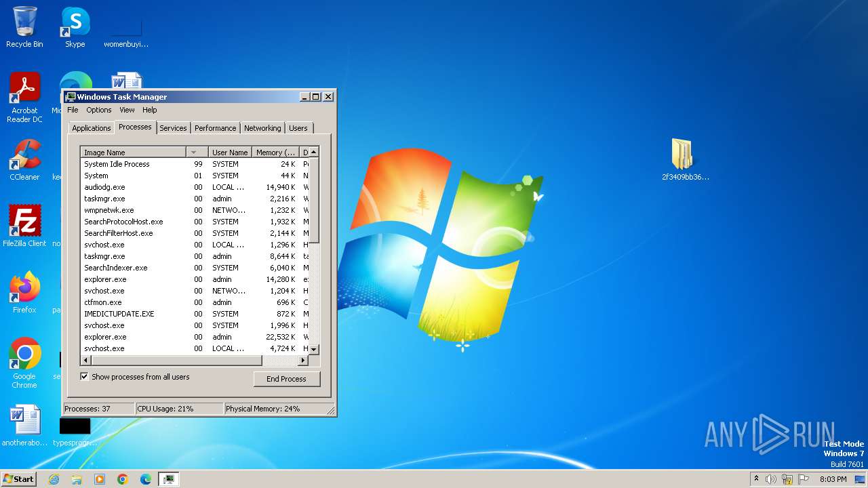Image resolution: width=868 pixels, height=488 pixels.
Task: Open Chrome from the taskbar
Action: (123, 479)
